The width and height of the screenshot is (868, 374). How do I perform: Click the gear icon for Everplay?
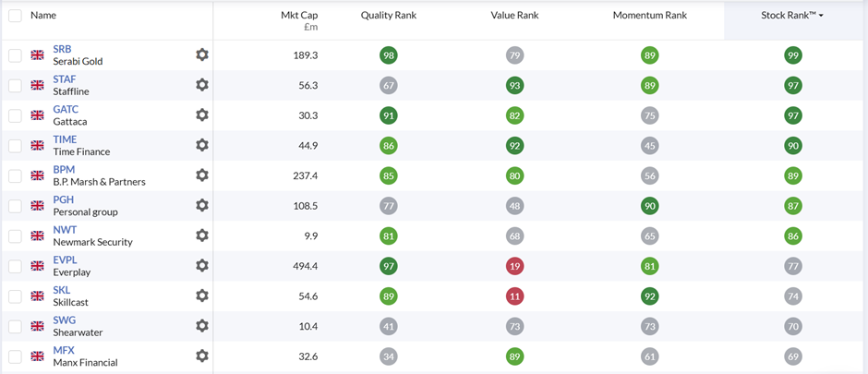click(x=202, y=266)
